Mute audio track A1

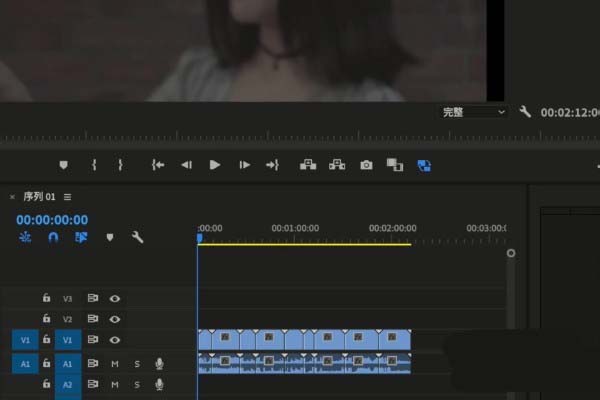pyautogui.click(x=115, y=363)
